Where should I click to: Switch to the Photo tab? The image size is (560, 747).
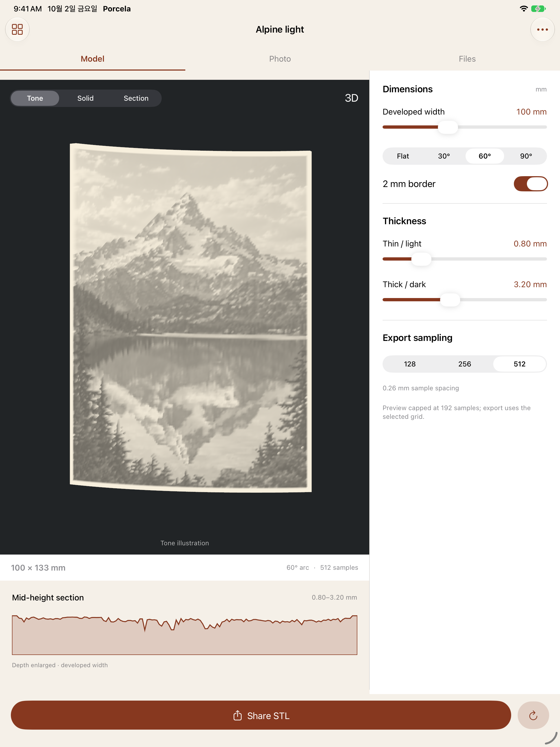coord(280,59)
